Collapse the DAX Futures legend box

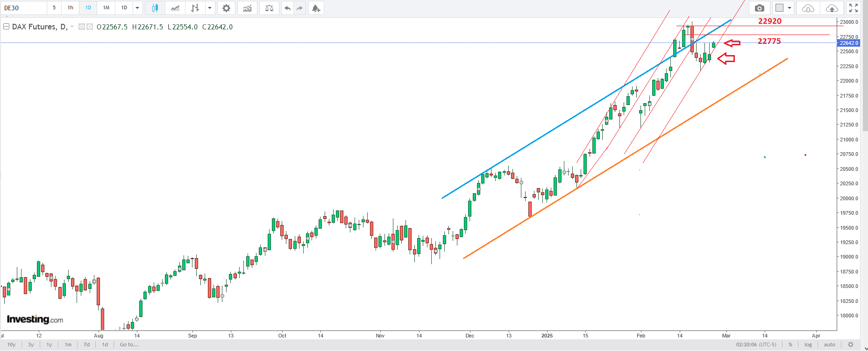[6, 27]
